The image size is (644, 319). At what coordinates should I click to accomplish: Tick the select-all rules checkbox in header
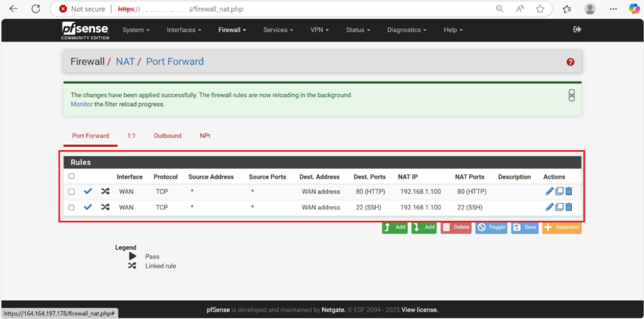71,176
